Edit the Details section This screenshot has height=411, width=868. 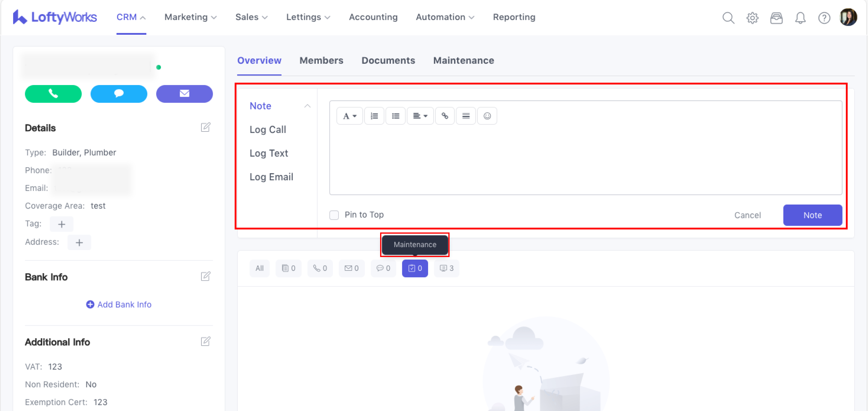click(206, 127)
